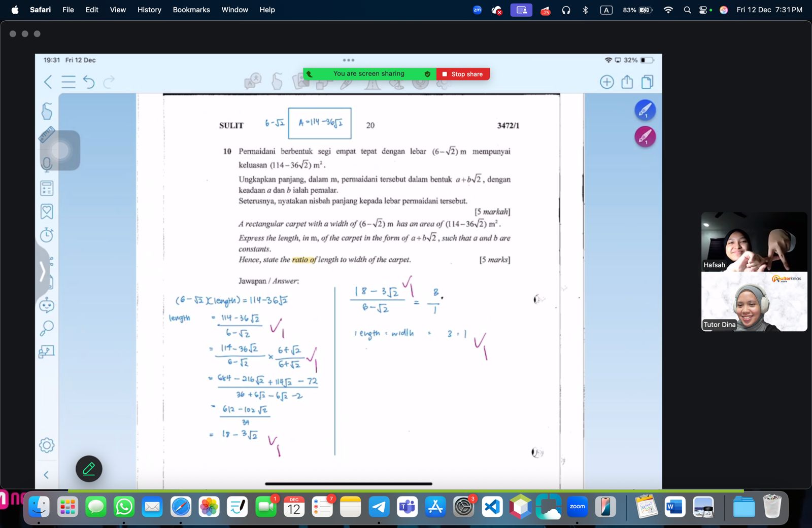Open Spotlight search in menu bar
Screen dimensions: 812x528
click(687, 10)
